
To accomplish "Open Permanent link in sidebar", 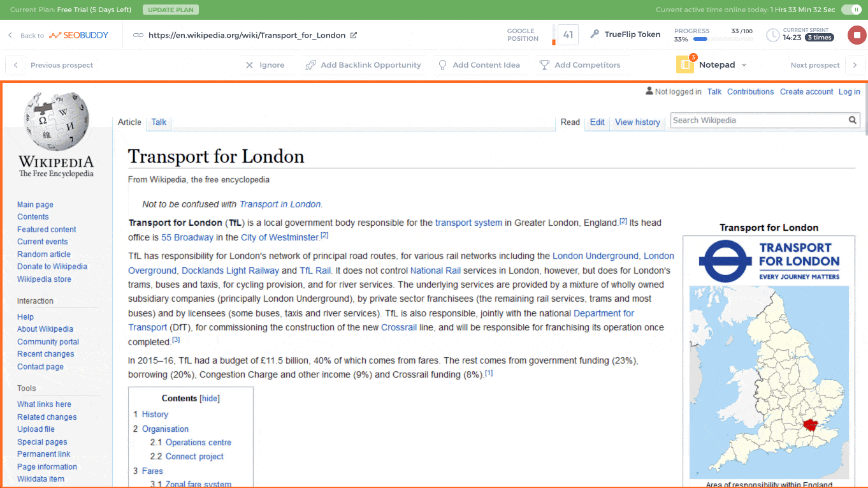I will pyautogui.click(x=44, y=454).
